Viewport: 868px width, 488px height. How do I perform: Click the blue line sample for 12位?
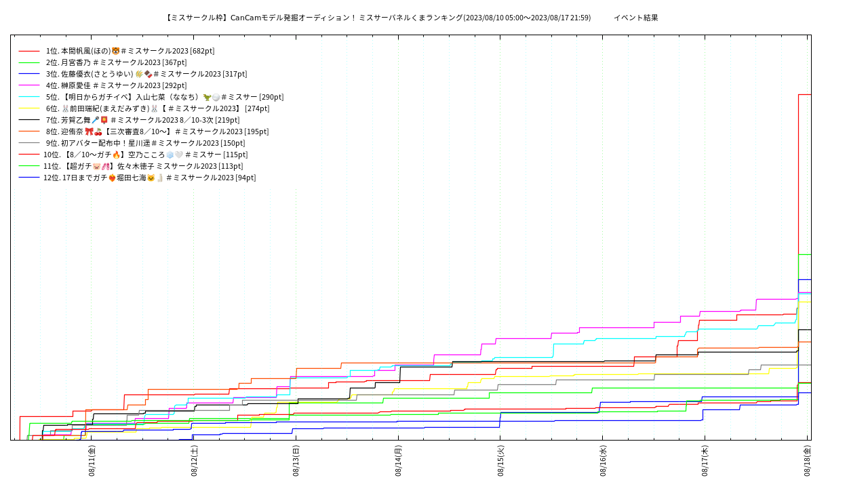pos(29,178)
